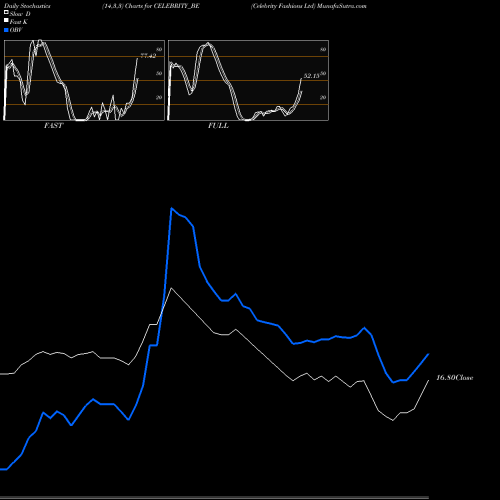Screen dimensions: 500x500
Task: Select the OBV legend label
Action: click(16, 30)
